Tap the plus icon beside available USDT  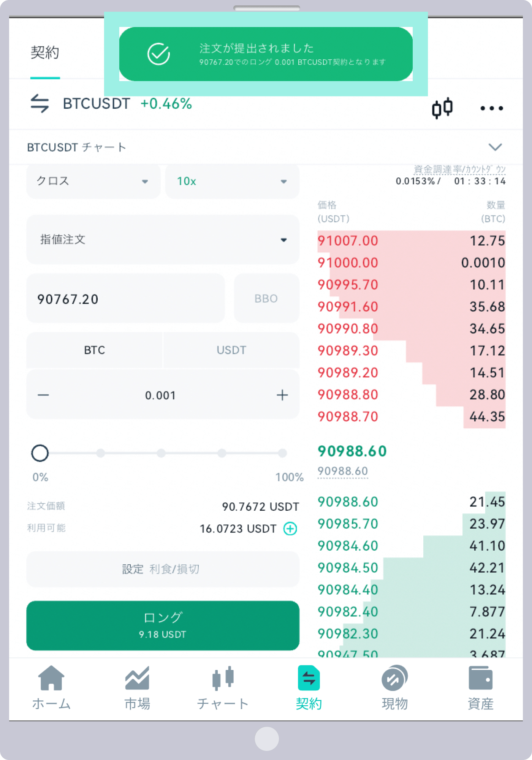290,528
